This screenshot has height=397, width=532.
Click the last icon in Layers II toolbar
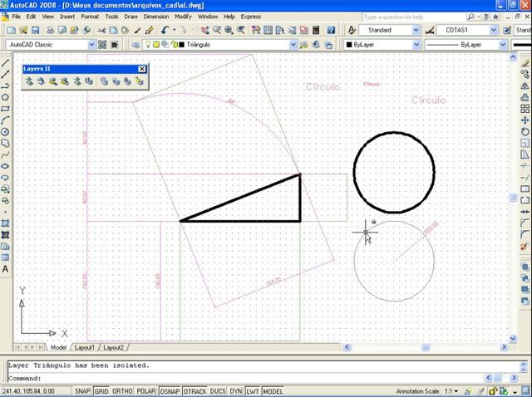tap(139, 81)
